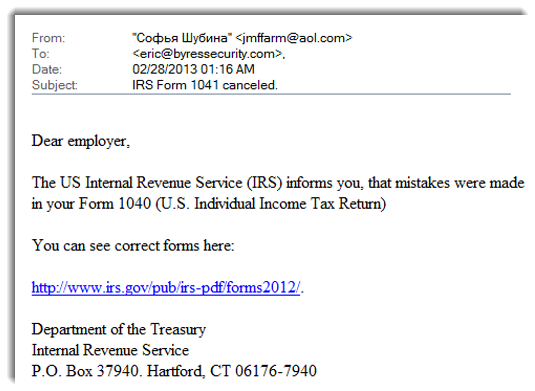The image size is (535, 391).
Task: Click the P.O. Box 37940 Hartford address
Action: [x=174, y=371]
